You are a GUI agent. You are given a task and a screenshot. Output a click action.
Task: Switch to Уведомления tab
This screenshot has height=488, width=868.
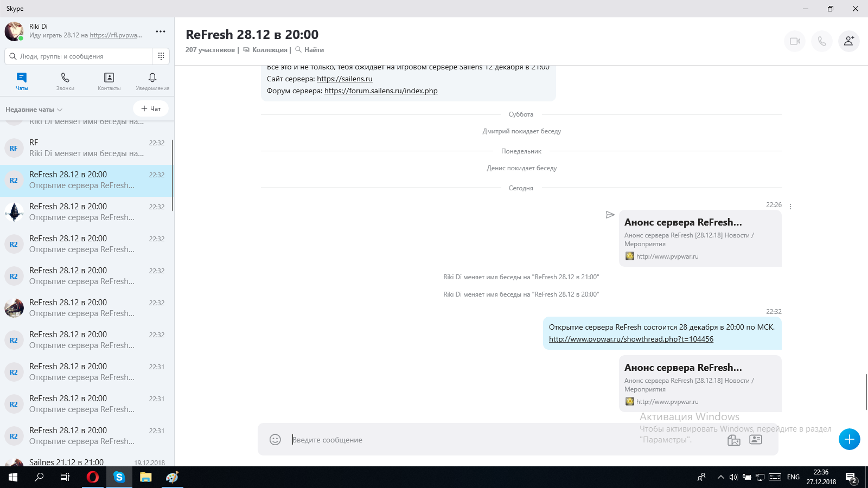point(152,81)
